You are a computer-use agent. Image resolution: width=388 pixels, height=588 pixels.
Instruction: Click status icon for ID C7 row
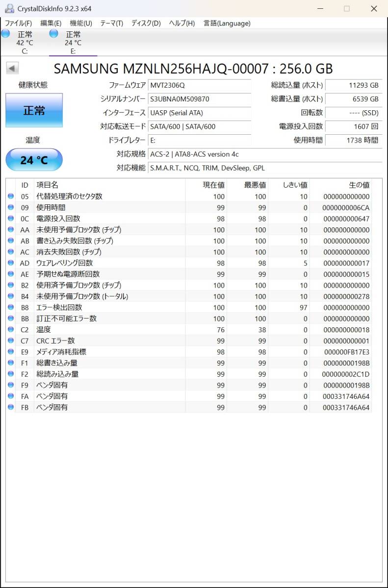click(11, 341)
